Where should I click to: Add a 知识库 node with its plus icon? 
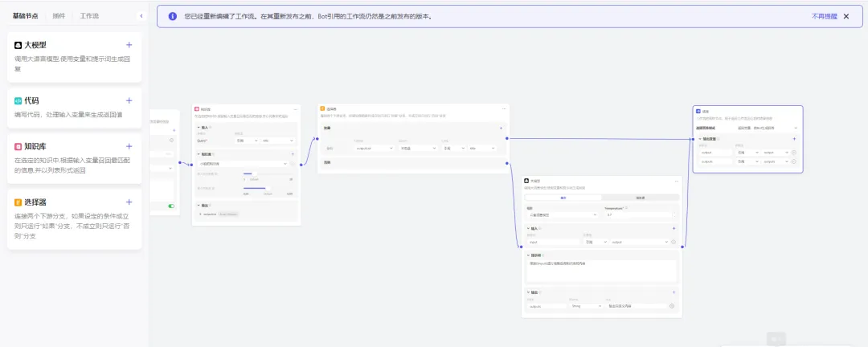click(x=129, y=146)
